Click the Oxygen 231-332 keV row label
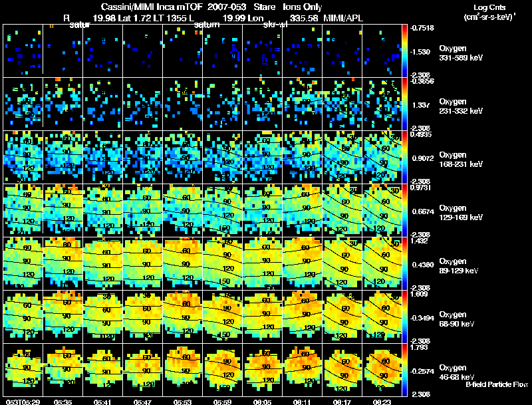 tap(461, 106)
